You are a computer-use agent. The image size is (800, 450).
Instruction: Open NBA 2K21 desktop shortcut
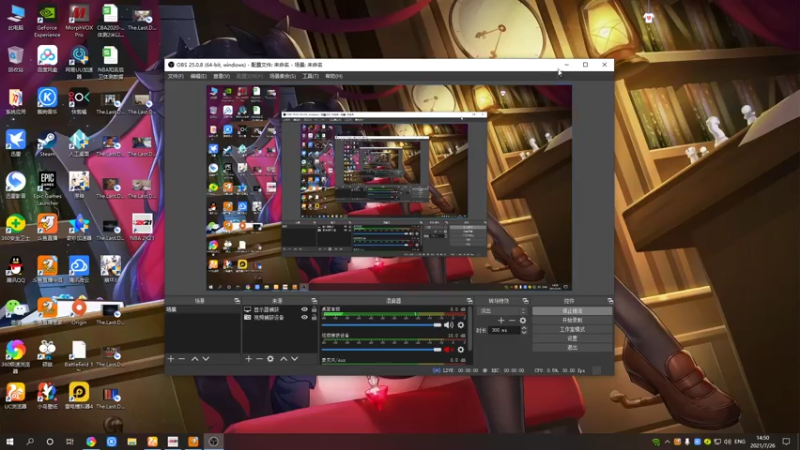(142, 228)
